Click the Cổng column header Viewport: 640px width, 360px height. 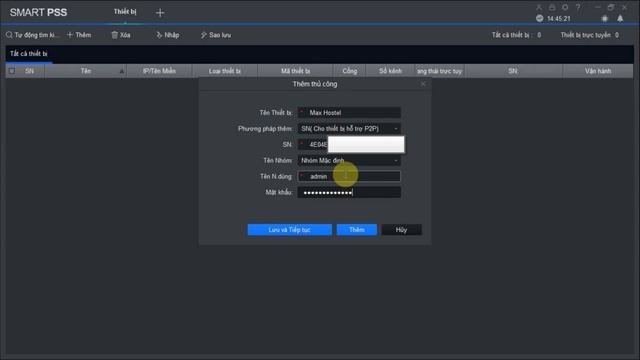tap(349, 71)
